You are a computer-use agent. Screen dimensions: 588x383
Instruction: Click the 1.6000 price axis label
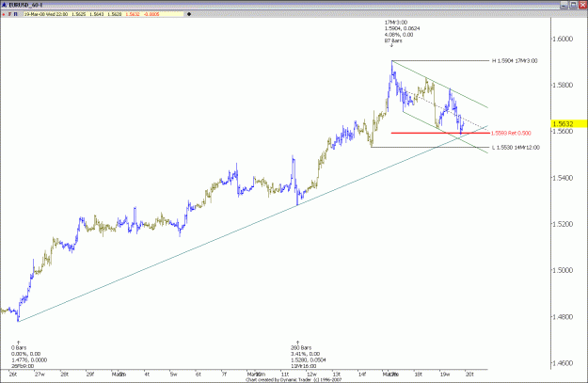pos(564,39)
